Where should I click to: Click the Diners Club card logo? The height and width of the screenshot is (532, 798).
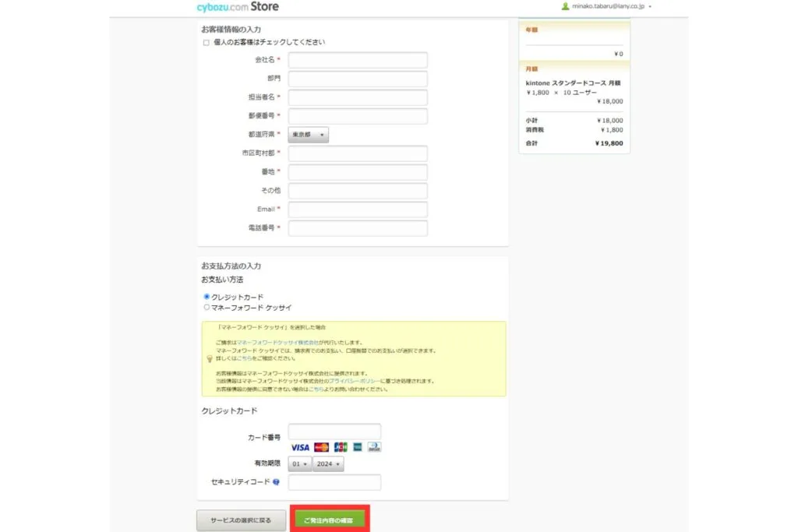374,447
